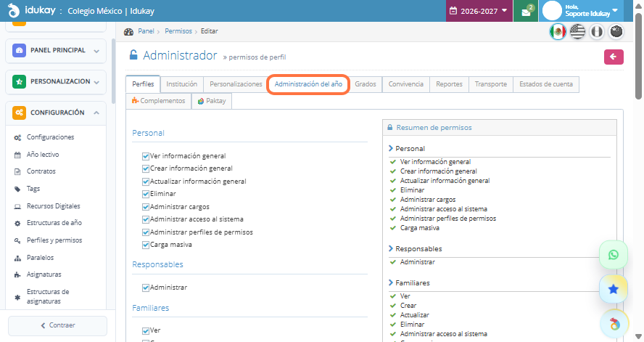Open the Personalizaciones tab
Viewport: 644px width, 342px height.
236,84
